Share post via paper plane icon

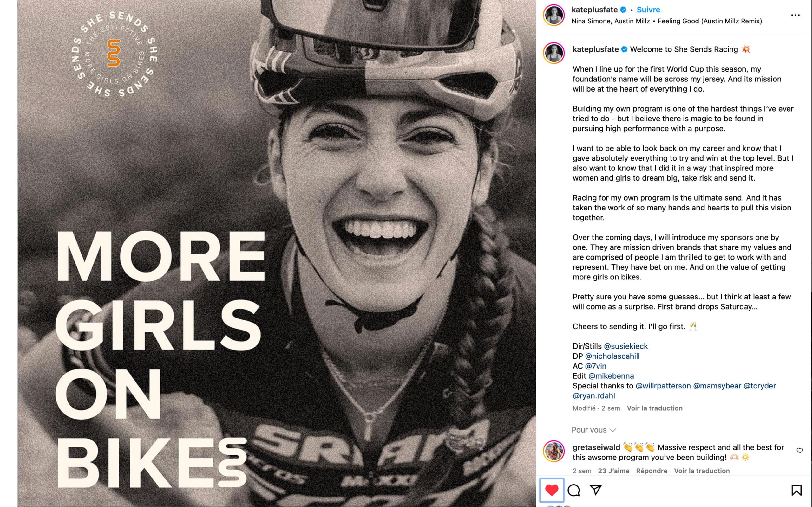(596, 490)
